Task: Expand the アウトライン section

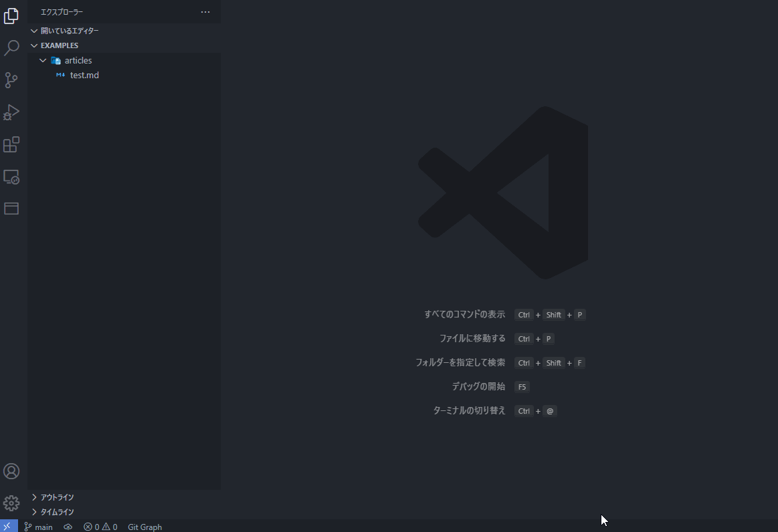Action: tap(34, 497)
